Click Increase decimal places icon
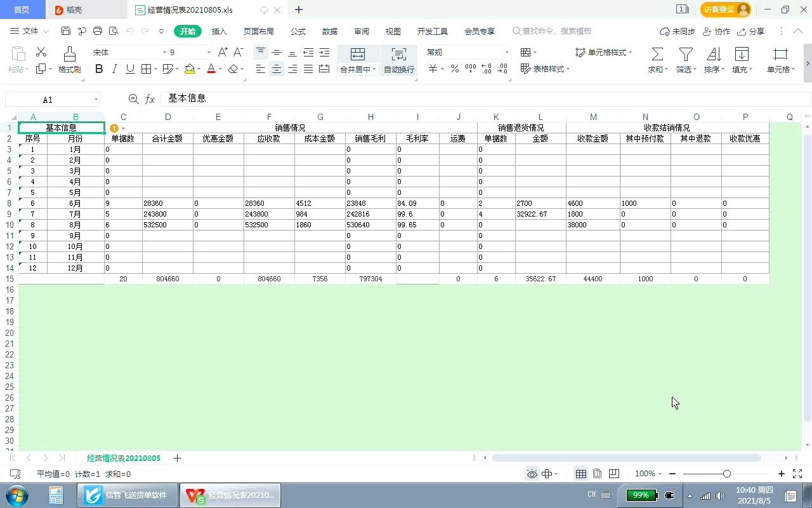Viewport: 812px width, 508px height. pos(487,69)
